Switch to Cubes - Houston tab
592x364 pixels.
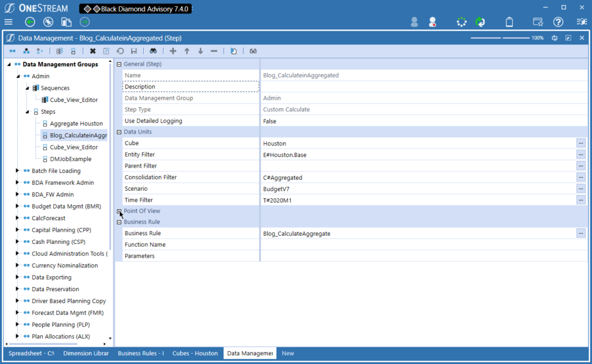(195, 354)
